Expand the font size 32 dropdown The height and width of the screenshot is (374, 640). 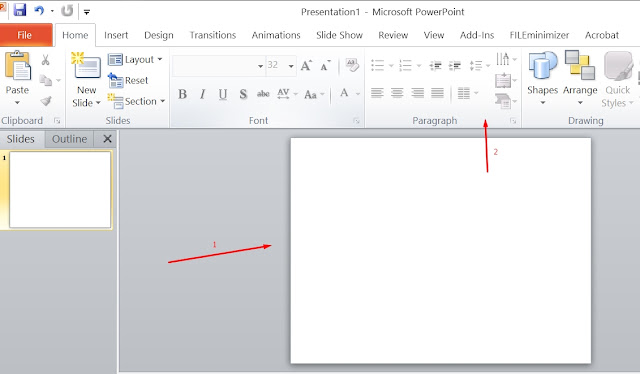(x=291, y=66)
